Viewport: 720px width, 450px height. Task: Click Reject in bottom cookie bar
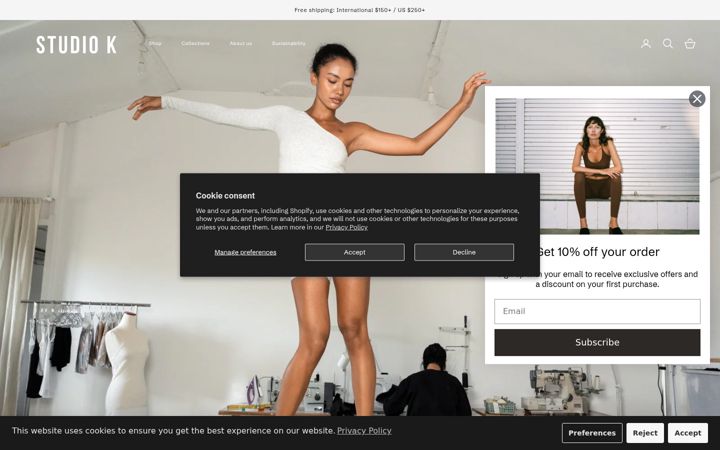pyautogui.click(x=645, y=433)
